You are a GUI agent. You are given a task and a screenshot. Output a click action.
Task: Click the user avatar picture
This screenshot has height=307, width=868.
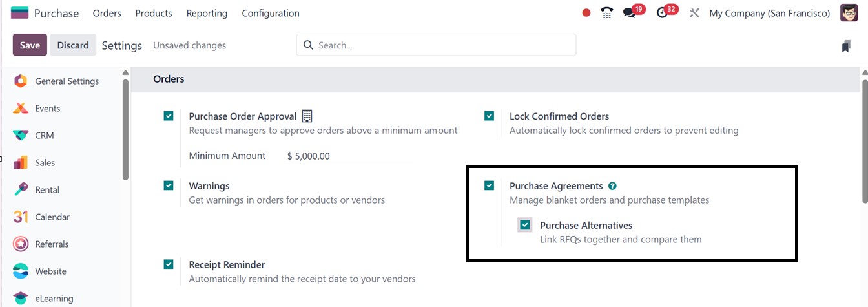[x=849, y=13]
